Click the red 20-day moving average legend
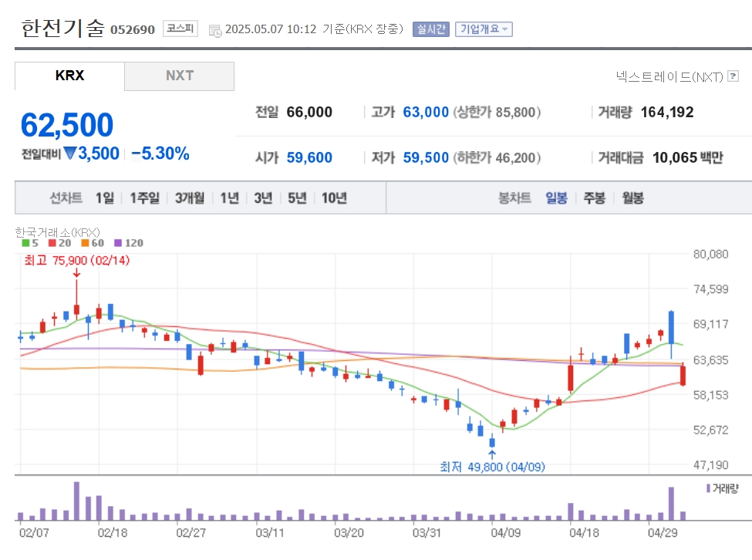The width and height of the screenshot is (752, 560). click(60, 243)
